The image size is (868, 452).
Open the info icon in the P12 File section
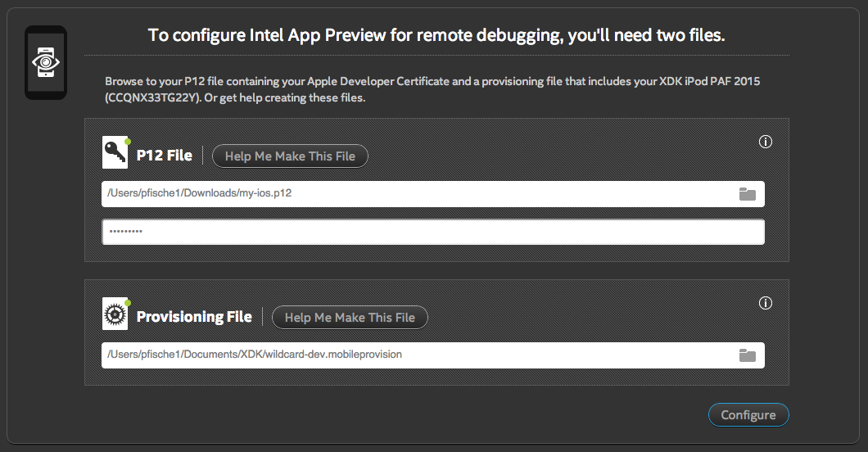[766, 142]
